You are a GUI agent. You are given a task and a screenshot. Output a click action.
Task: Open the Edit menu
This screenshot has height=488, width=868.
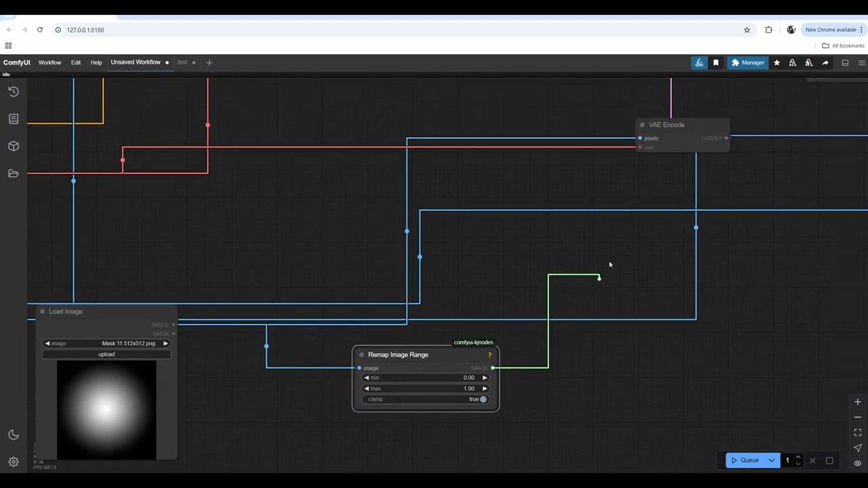[x=76, y=62]
